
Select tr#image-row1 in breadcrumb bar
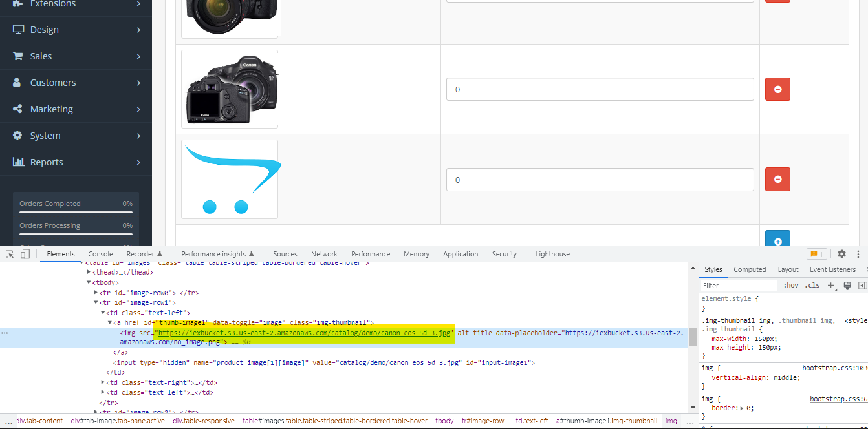point(484,421)
